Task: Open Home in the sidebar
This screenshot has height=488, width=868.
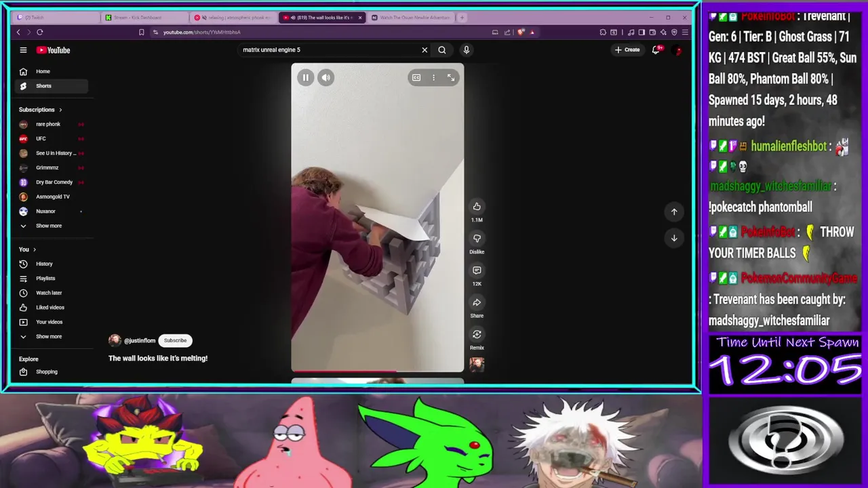Action: [52, 71]
